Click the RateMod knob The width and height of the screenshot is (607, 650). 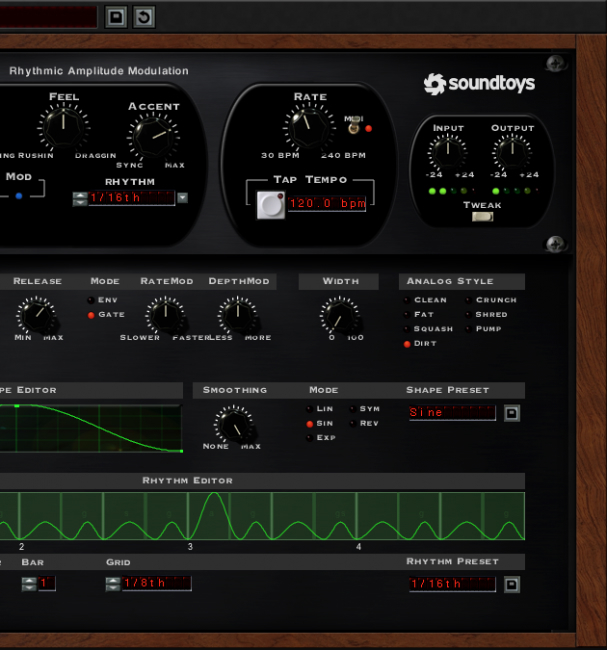[x=166, y=315]
